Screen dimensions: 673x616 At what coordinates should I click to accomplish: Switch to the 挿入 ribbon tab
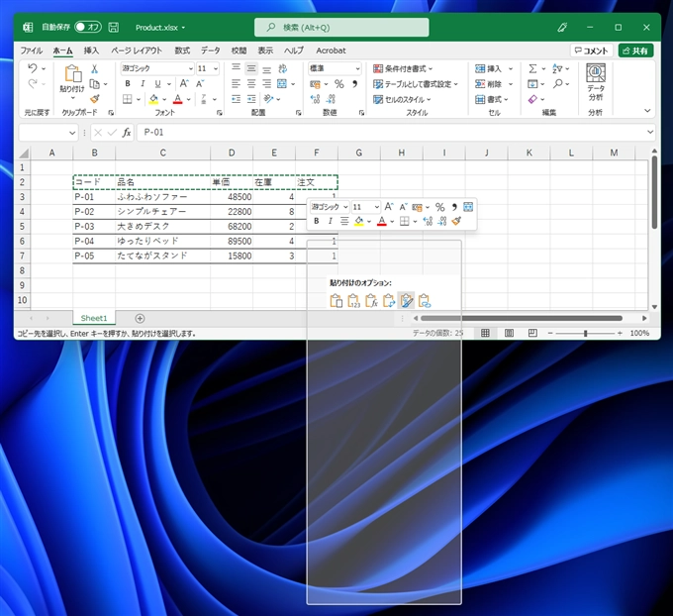tap(91, 51)
